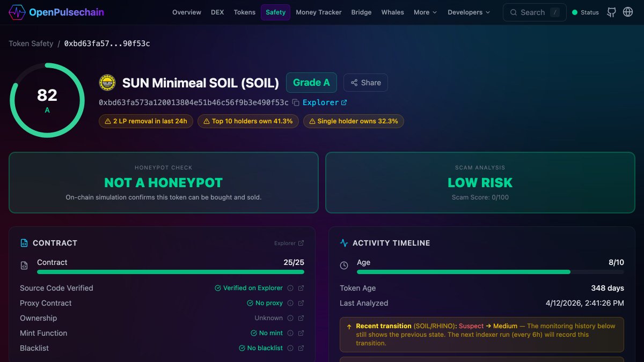Navigate to Bridge
Viewport: 644px width, 362px height.
[361, 12]
